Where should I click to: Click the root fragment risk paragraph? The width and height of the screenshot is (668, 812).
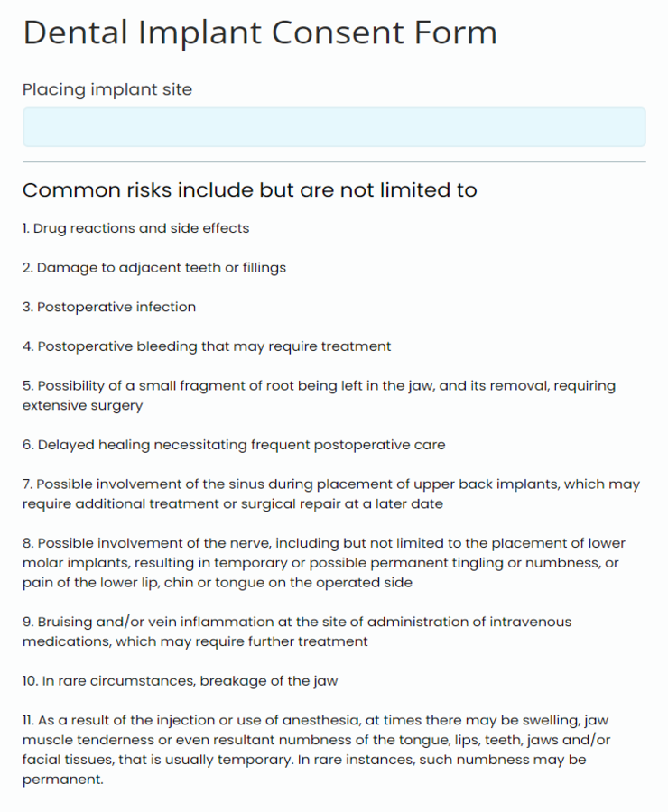(316, 395)
